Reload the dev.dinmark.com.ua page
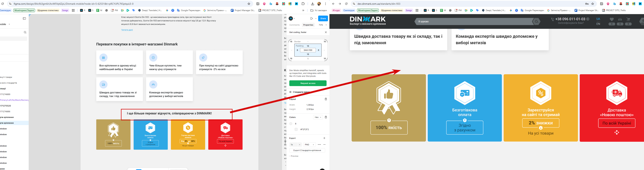Screen dimensions: 644x170 (346, 4)
